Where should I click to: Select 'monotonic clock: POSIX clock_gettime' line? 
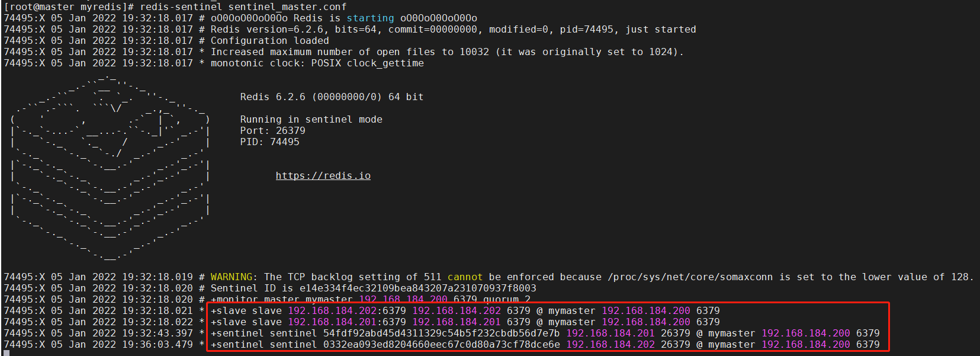pos(214,63)
